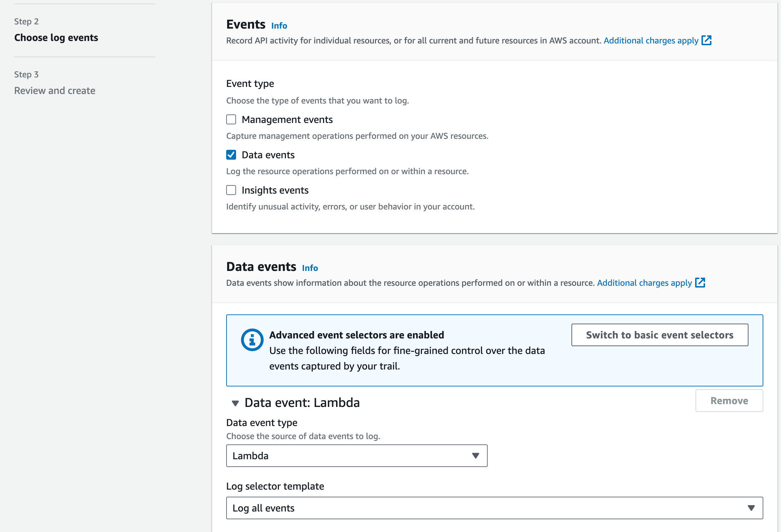The image size is (781, 532).
Task: Enable the Management events checkbox
Action: tap(231, 119)
